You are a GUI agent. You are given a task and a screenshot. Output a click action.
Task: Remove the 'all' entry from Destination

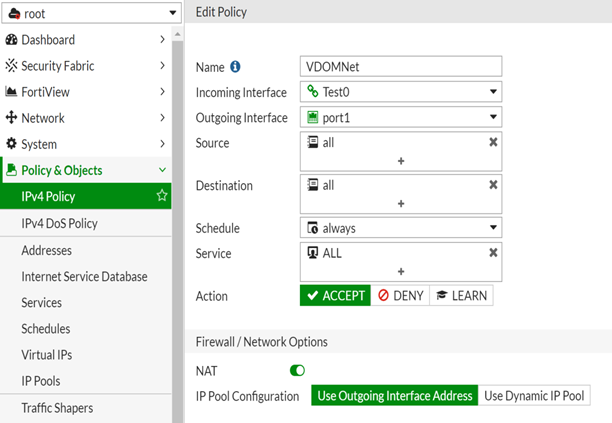492,185
